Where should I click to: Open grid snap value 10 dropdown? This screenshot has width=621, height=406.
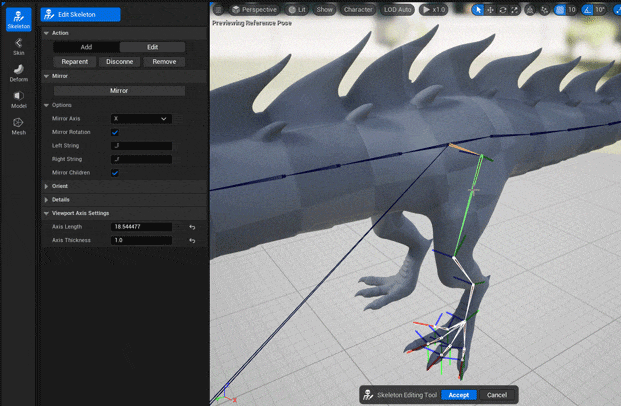tap(572, 10)
